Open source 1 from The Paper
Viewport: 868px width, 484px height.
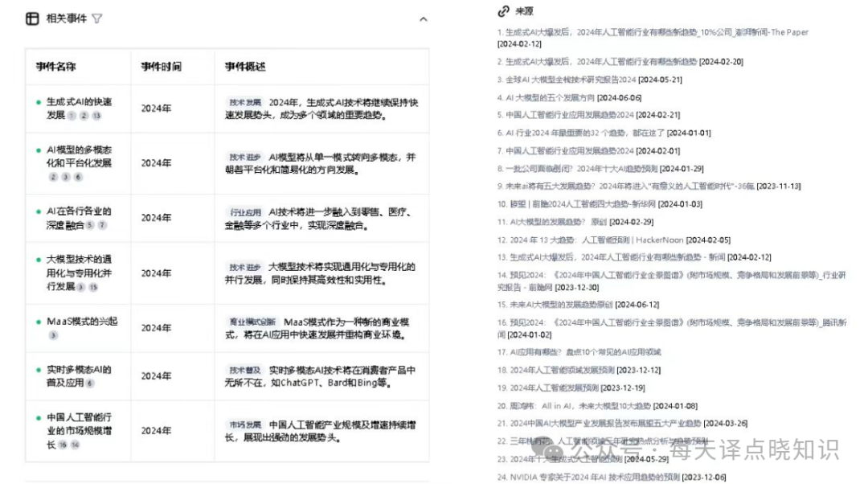pos(651,31)
